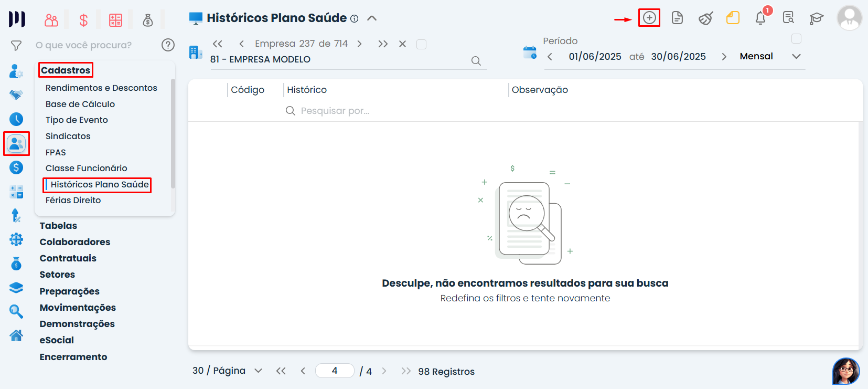Collapse the Históricos Plano Saúde title chevron
The image size is (868, 389).
click(x=372, y=18)
